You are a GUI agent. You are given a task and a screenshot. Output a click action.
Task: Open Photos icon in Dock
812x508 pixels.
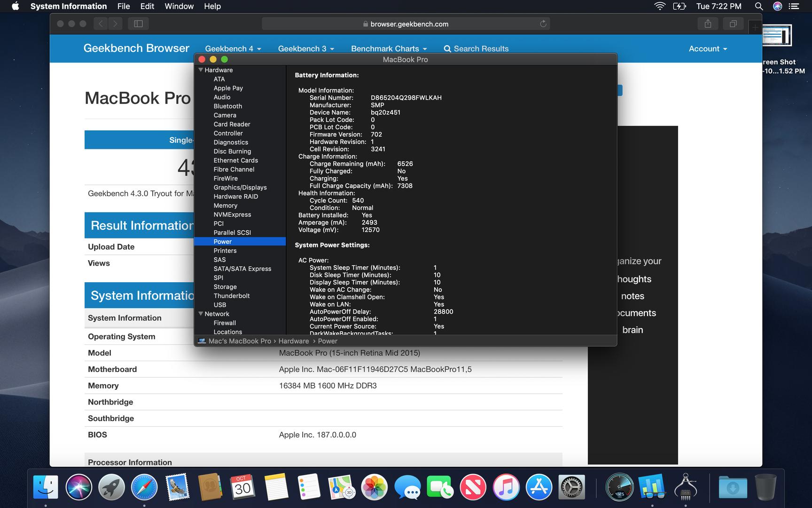pos(375,487)
